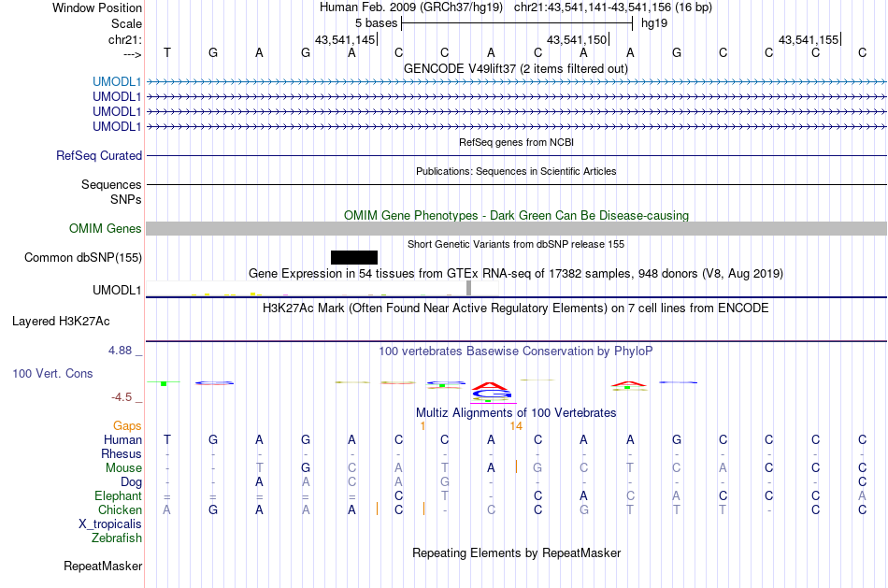This screenshot has width=888, height=588.
Task: Click the Chicken species label
Action: [x=120, y=509]
